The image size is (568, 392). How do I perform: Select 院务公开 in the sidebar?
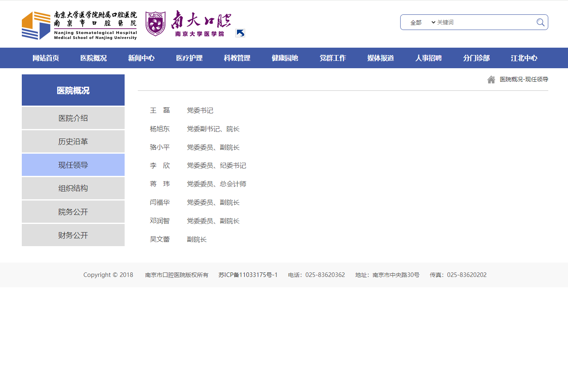click(x=73, y=212)
